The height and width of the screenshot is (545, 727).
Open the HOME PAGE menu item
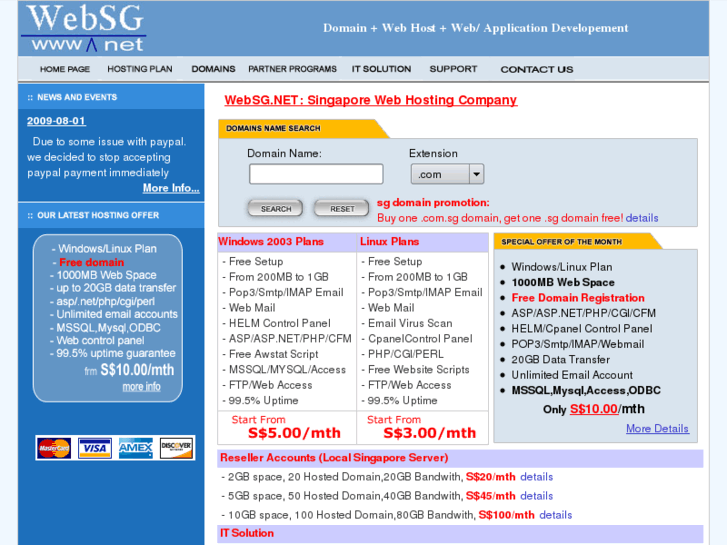[x=65, y=69]
